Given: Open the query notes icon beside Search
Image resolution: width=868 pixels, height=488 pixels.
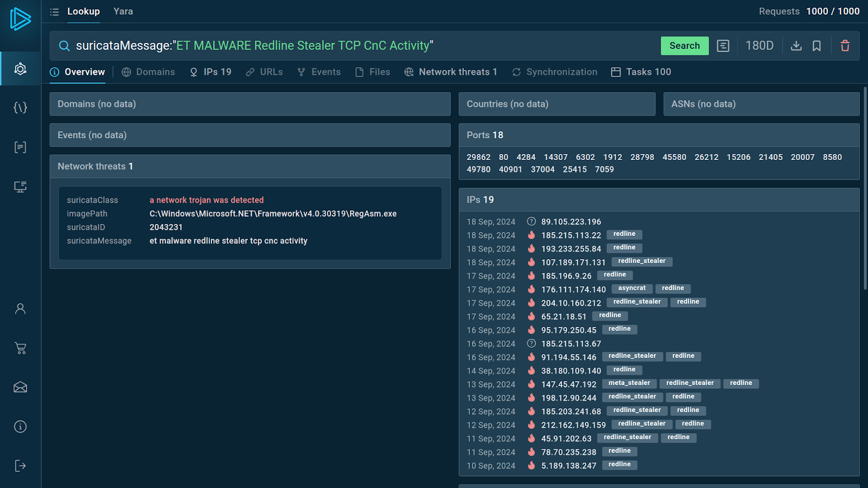Looking at the screenshot, I should [x=723, y=46].
